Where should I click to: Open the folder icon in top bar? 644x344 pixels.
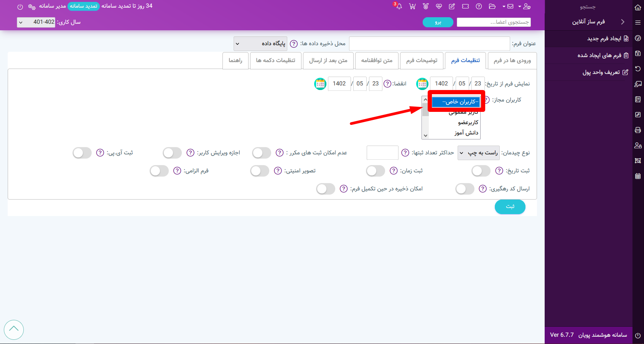tap(492, 7)
